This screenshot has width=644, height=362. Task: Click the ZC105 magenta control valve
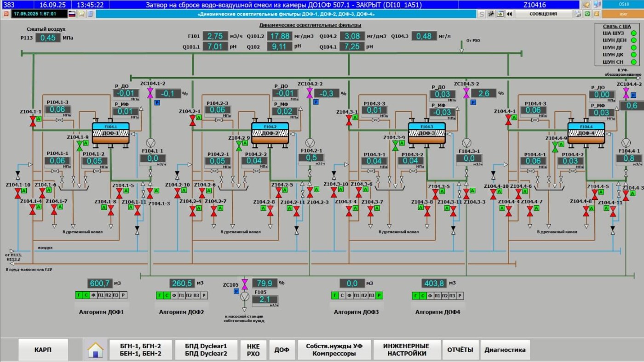245,283
